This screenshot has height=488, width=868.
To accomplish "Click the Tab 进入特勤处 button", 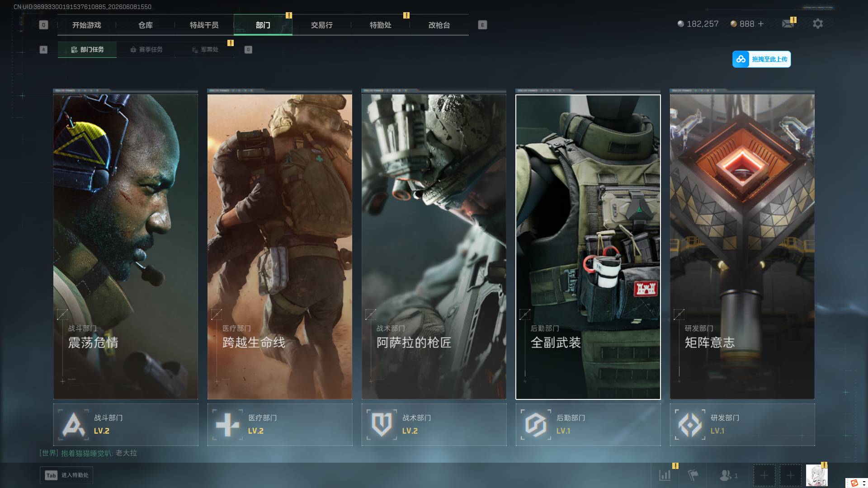I will [x=66, y=475].
